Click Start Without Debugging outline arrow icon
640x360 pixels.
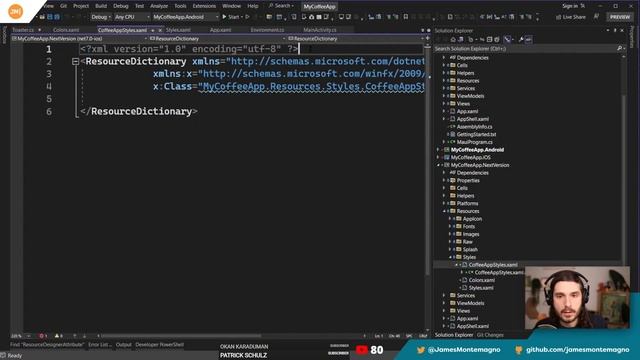(x=247, y=17)
